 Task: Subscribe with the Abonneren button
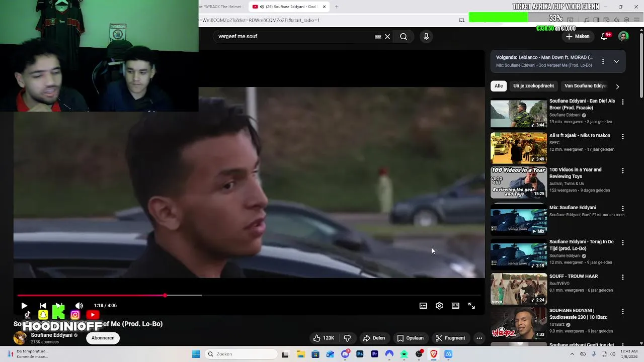103,338
